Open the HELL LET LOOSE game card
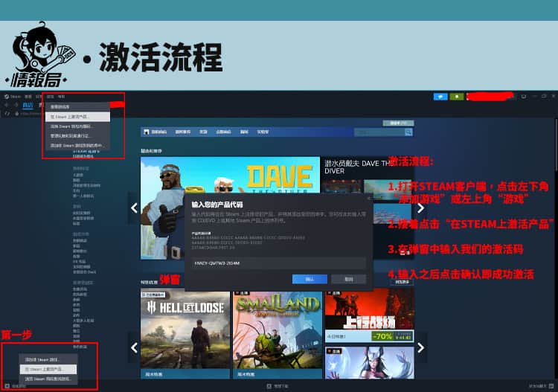Viewport: 558px width, 392px height. (x=185, y=334)
